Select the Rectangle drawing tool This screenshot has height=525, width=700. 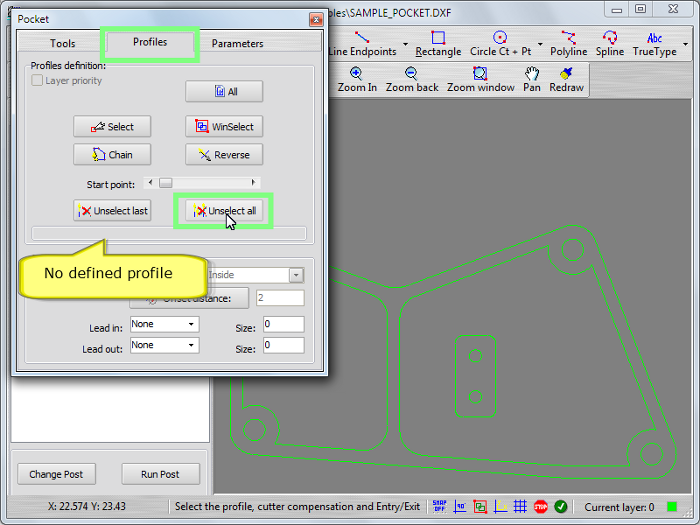[438, 44]
